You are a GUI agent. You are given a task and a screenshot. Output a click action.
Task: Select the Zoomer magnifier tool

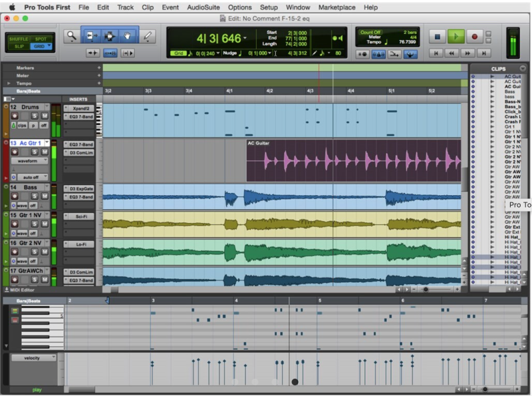[72, 36]
